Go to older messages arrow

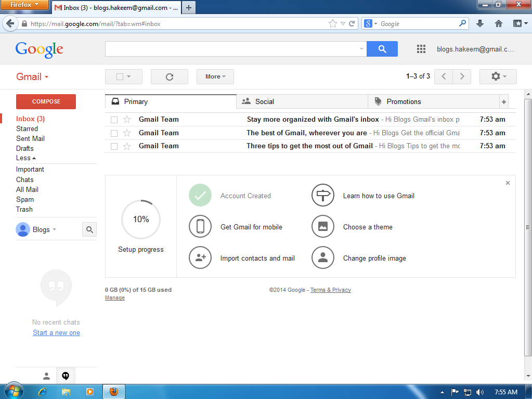462,76
